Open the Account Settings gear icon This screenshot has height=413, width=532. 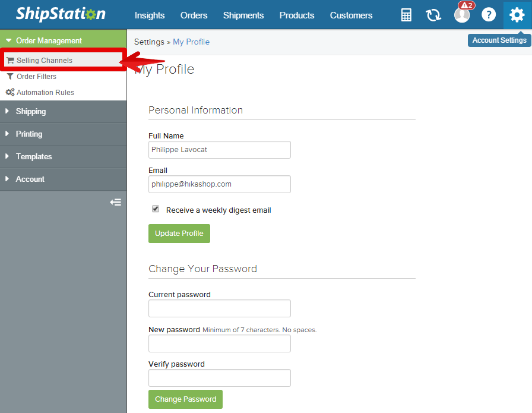(x=517, y=15)
